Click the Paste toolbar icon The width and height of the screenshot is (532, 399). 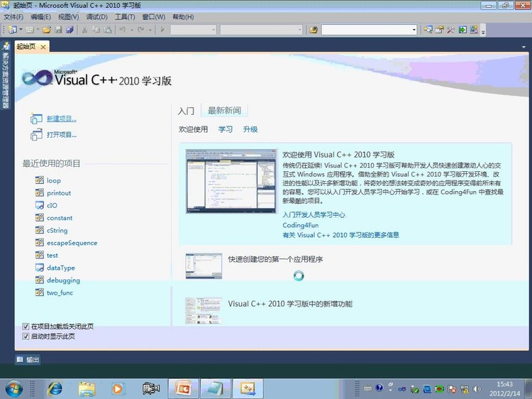click(x=108, y=30)
